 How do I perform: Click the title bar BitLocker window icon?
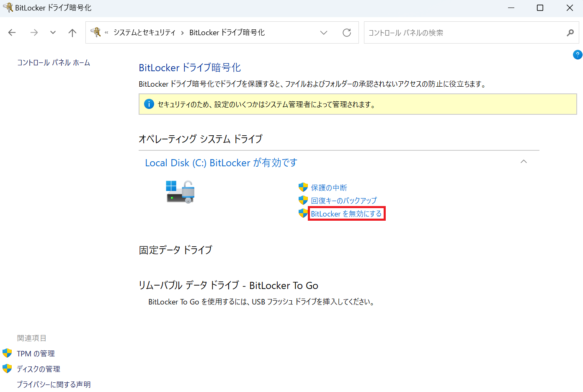click(8, 8)
